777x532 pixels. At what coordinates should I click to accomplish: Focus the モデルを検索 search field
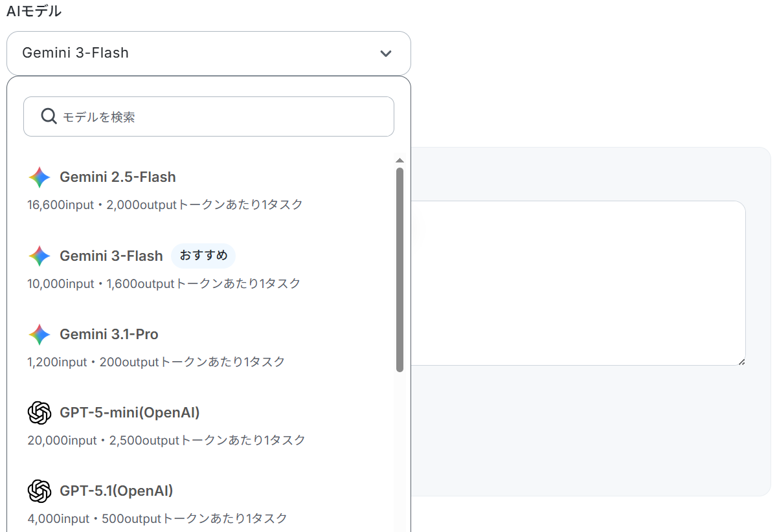(208, 116)
